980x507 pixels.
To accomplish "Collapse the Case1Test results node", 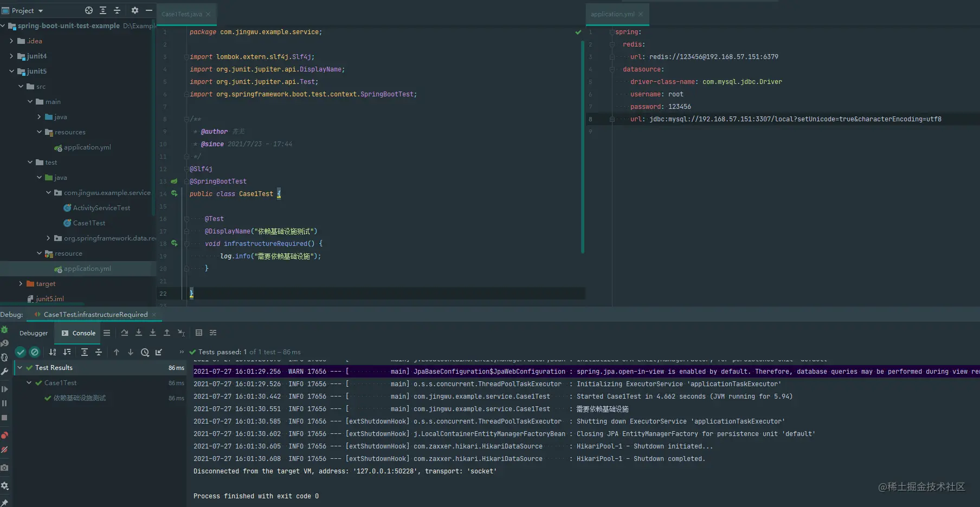I will pyautogui.click(x=29, y=382).
